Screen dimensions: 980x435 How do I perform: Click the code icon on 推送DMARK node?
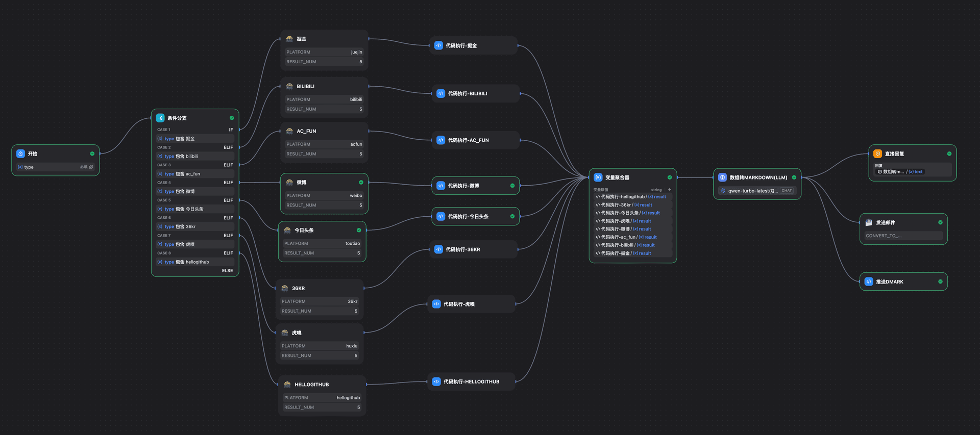click(x=869, y=282)
